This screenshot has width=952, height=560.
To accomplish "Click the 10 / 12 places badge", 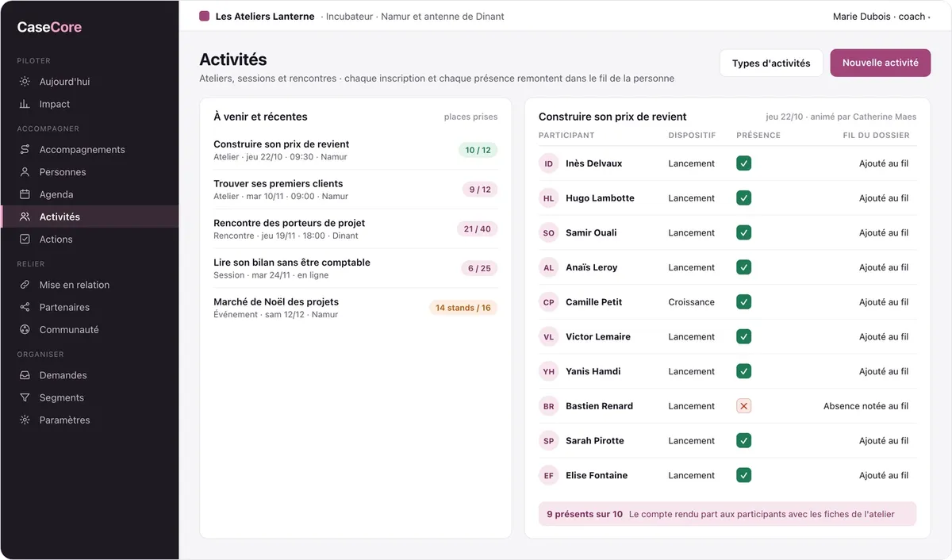I will [x=478, y=150].
